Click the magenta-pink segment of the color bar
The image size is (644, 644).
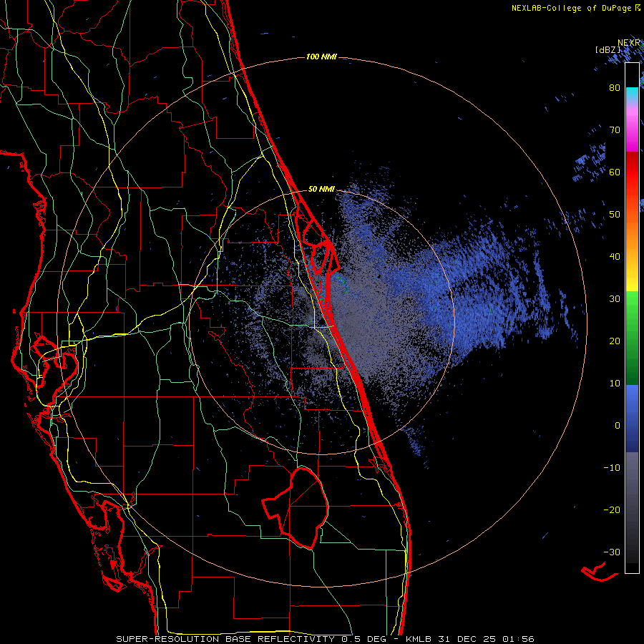click(632, 131)
